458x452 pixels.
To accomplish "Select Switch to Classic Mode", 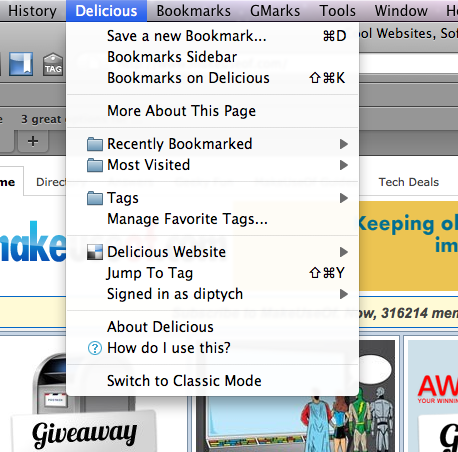I will (213, 381).
